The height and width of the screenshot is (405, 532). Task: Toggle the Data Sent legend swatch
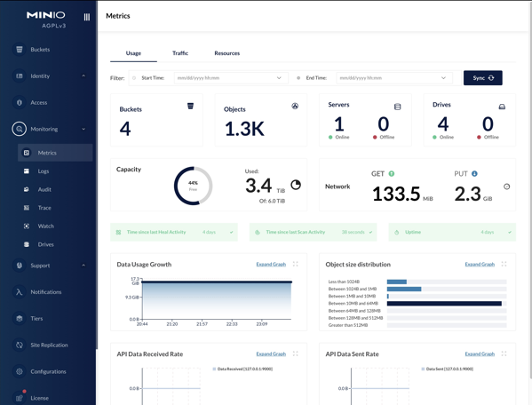tap(423, 369)
